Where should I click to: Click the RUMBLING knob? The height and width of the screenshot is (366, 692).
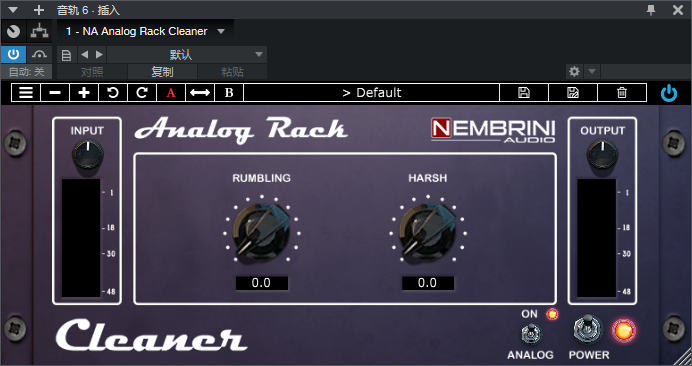tap(262, 231)
